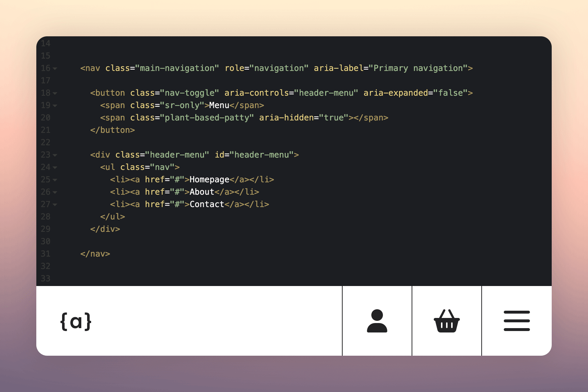Viewport: 588px width, 392px height.
Task: Fold the Contact list item at line 27
Action: 55,205
